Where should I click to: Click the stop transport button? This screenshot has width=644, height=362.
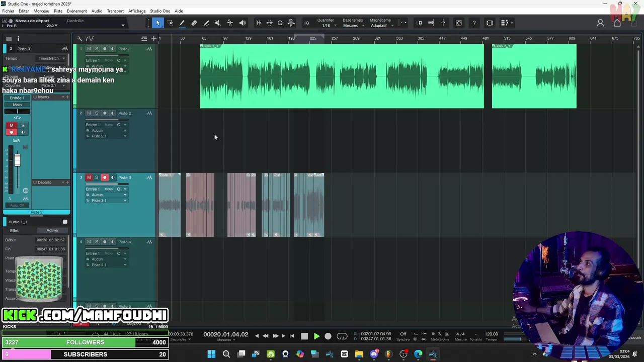pyautogui.click(x=304, y=336)
